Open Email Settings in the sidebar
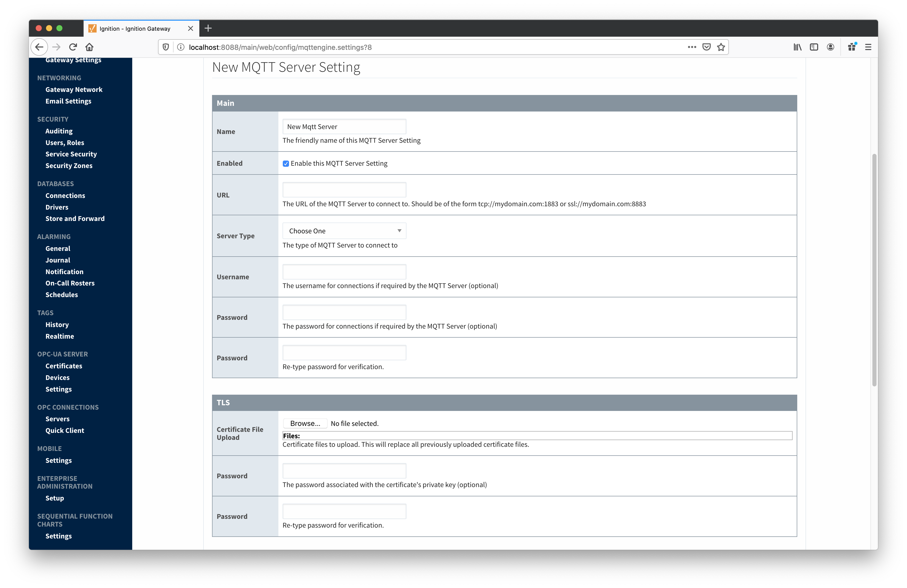 point(68,101)
